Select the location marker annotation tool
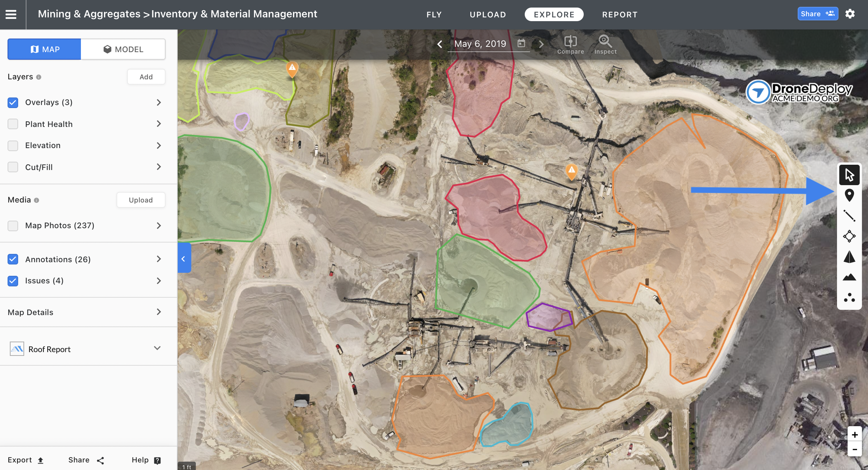 click(849, 195)
